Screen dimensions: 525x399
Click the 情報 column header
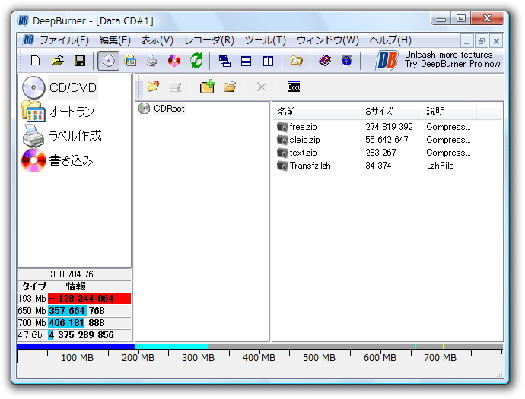76,286
